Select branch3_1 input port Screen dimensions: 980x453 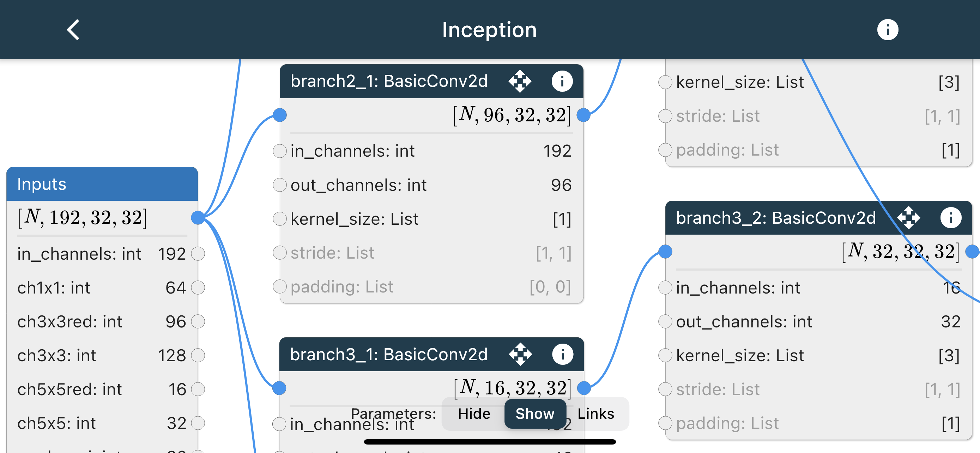279,388
